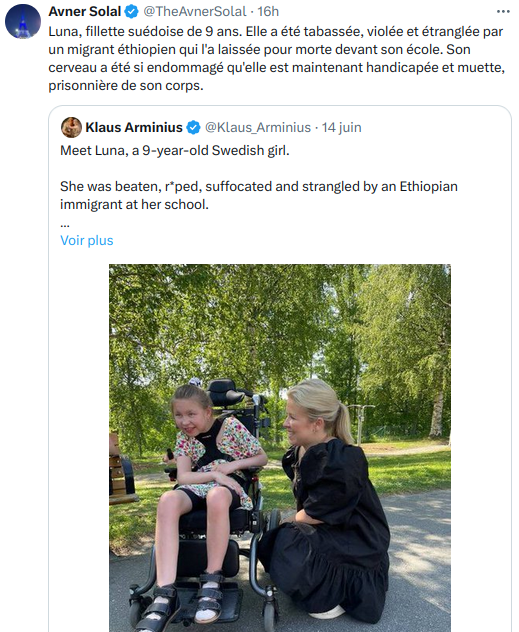519x632 pixels.
Task: Click the quoted paragraph starting 'She was beaten'
Action: click(x=259, y=195)
